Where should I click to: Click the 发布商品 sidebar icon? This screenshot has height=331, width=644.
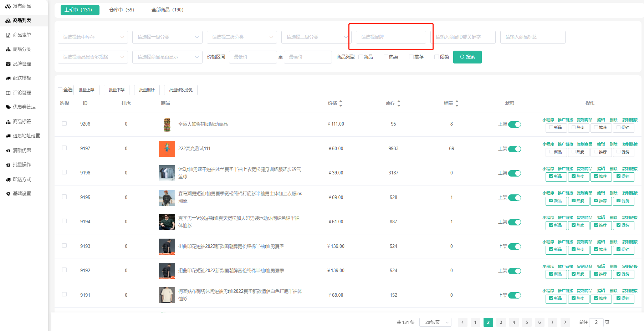click(8, 6)
